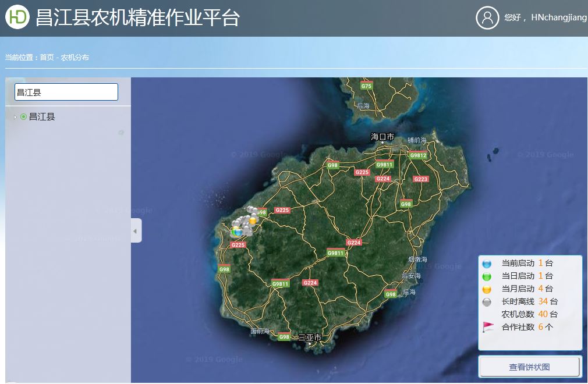Go to 首页 in breadcrumb
588x384 pixels.
click(x=47, y=58)
